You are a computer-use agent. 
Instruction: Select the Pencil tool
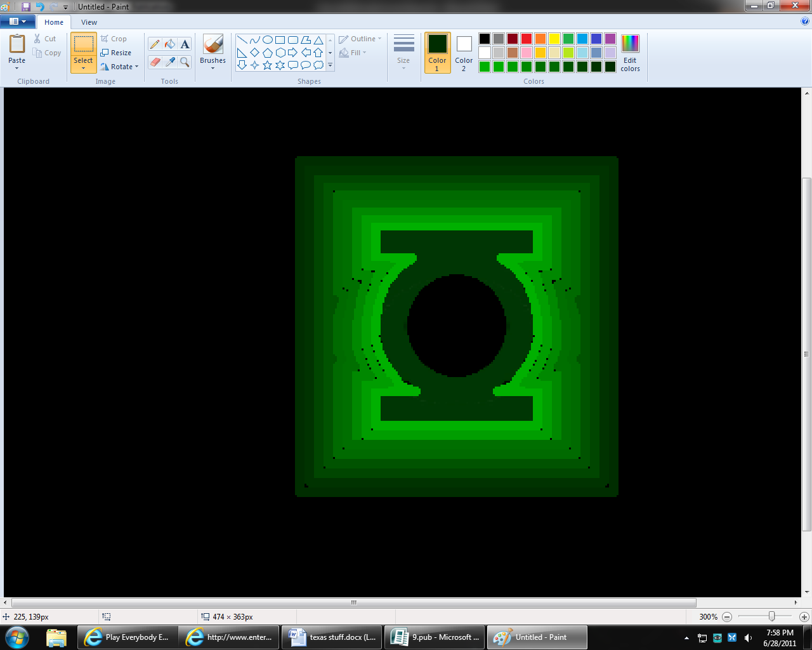(154, 44)
